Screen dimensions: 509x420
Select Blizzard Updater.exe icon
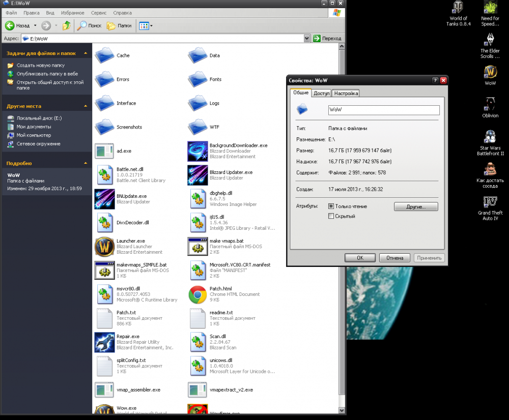pyautogui.click(x=197, y=175)
